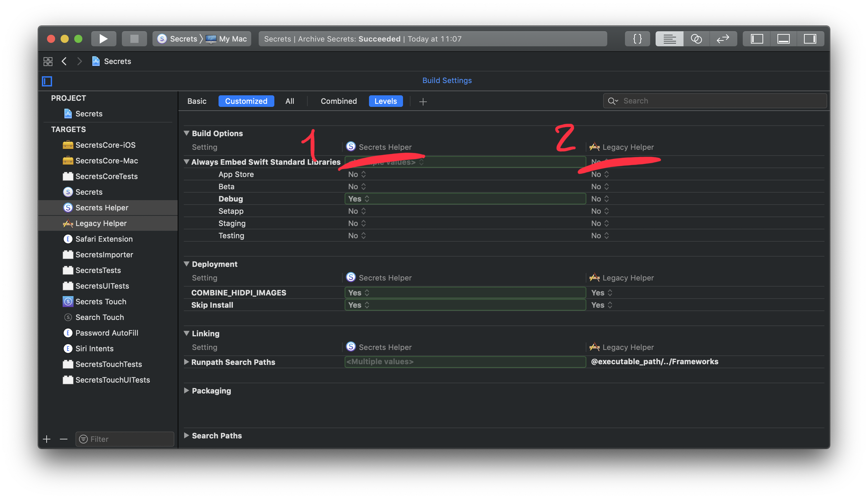Open the related items grid in jump bar
Image resolution: width=868 pixels, height=499 pixels.
tap(48, 61)
